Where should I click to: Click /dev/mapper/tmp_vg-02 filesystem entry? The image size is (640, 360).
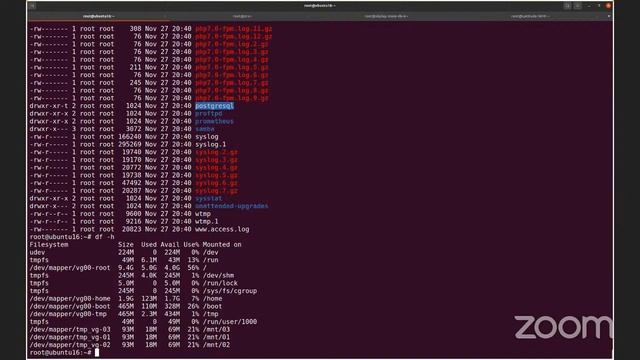(70, 345)
